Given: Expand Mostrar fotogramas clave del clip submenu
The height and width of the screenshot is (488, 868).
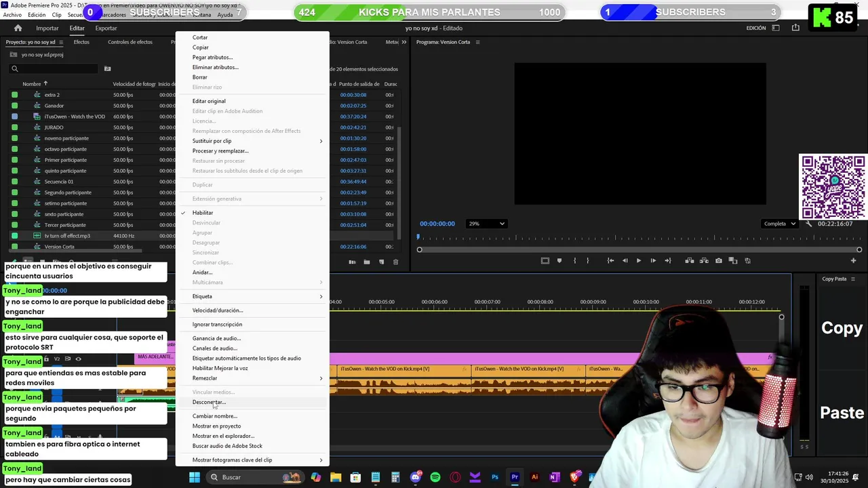Looking at the screenshot, I should pos(252,460).
